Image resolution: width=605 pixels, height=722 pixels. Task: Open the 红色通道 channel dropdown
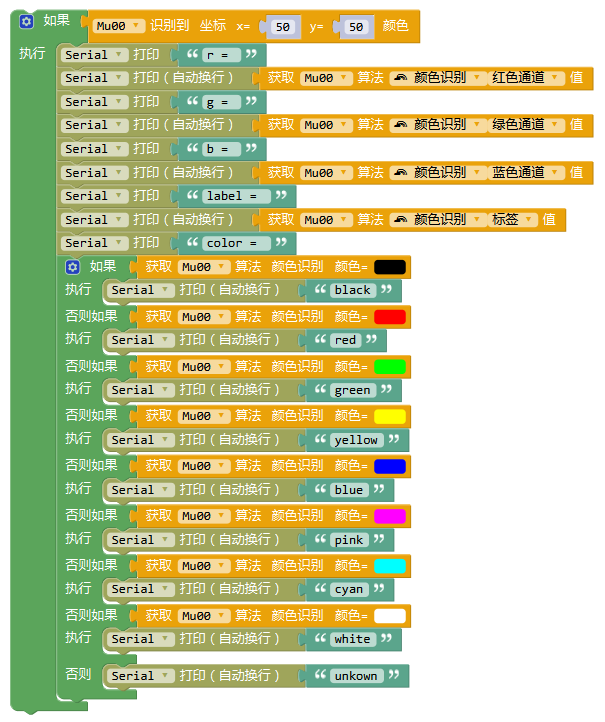point(526,78)
